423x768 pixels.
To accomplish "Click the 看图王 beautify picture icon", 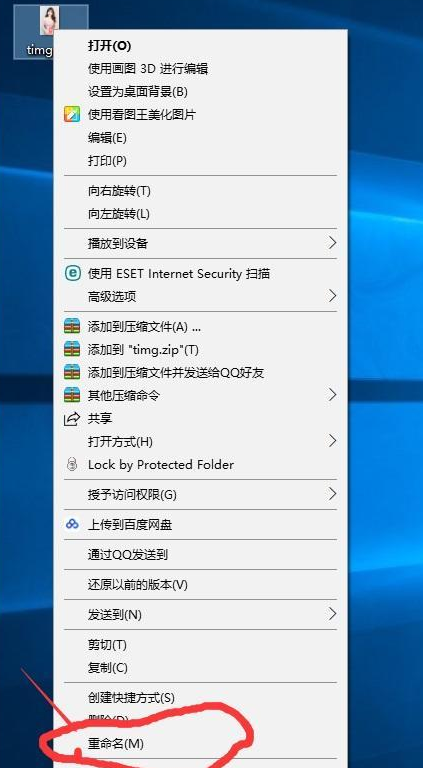I will pyautogui.click(x=72, y=115).
